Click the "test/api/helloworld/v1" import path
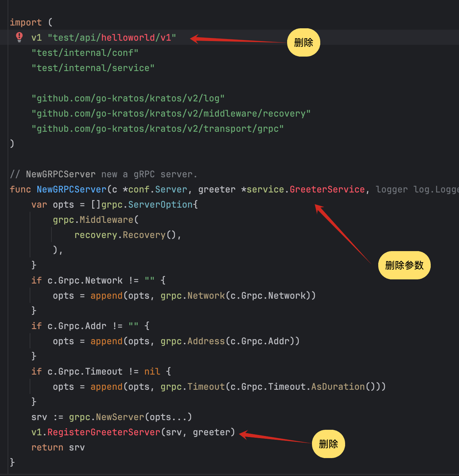 click(x=112, y=38)
